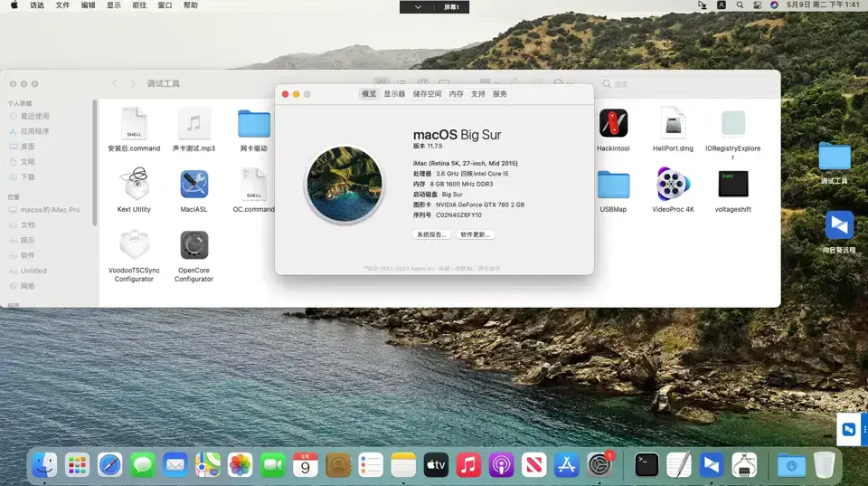Click the Finder sidebar scrollbar
This screenshot has width=868, height=486.
click(x=95, y=163)
